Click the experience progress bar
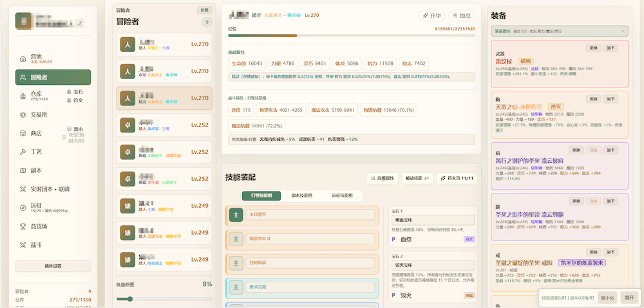The height and width of the screenshot is (308, 644). [352, 35]
